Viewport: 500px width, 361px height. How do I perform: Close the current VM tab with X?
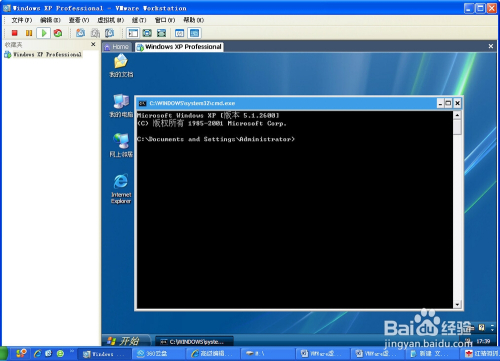(491, 46)
